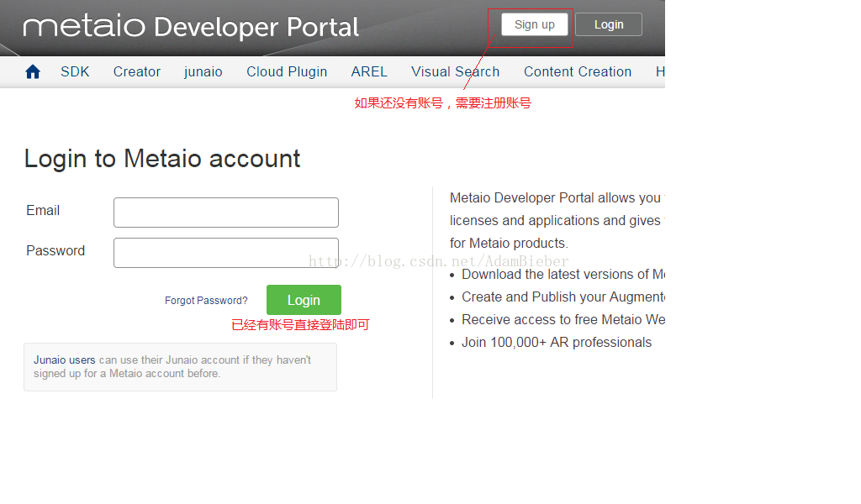This screenshot has width=861, height=504.
Task: Open Content Creation in the navigation bar
Action: (578, 72)
